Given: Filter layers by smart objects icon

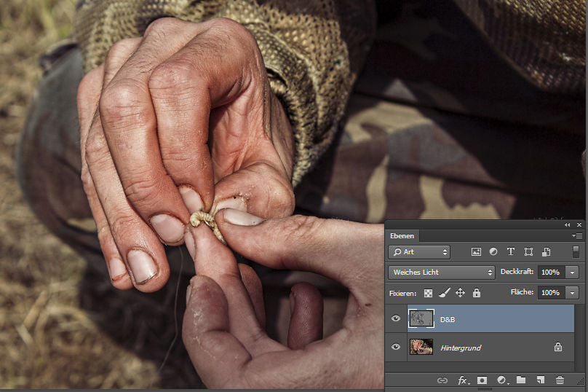Looking at the screenshot, I should [546, 252].
